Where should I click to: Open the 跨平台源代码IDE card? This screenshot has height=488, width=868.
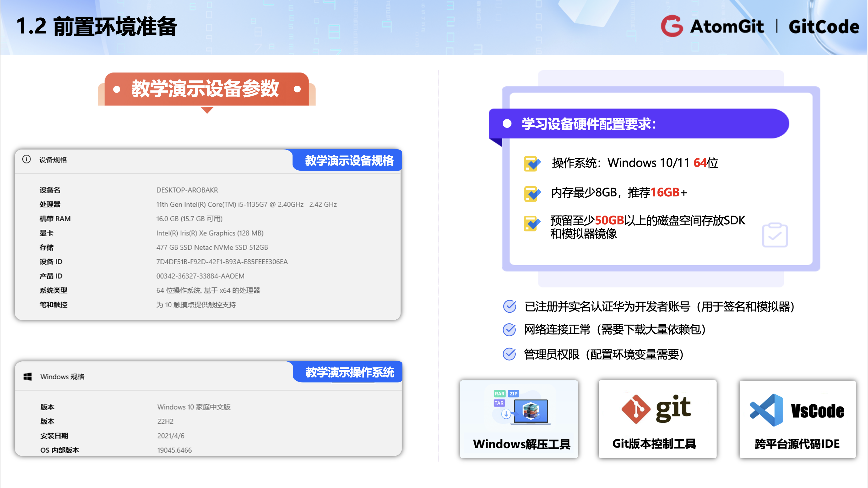(797, 419)
